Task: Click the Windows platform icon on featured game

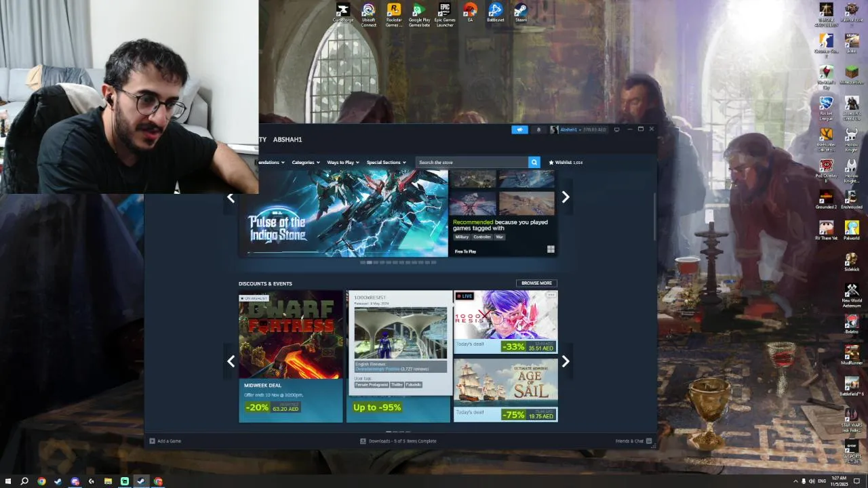Action: point(551,249)
